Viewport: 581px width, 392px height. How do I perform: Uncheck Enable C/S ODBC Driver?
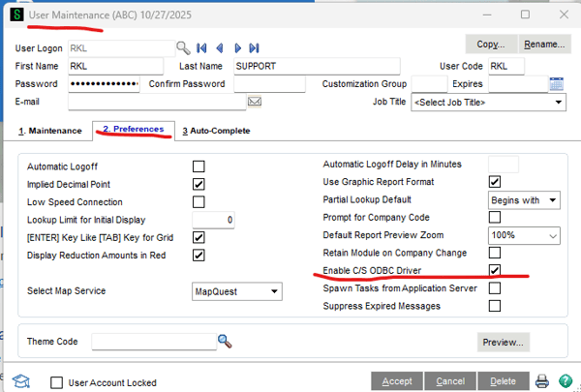[x=495, y=270]
